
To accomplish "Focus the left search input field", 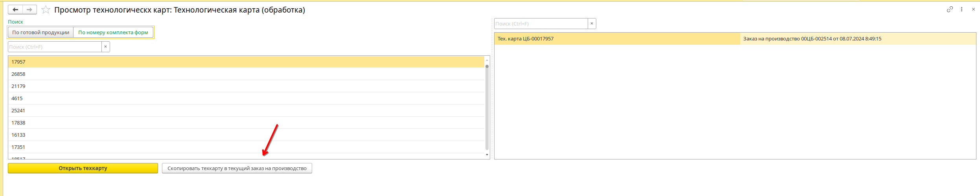I will click(55, 47).
